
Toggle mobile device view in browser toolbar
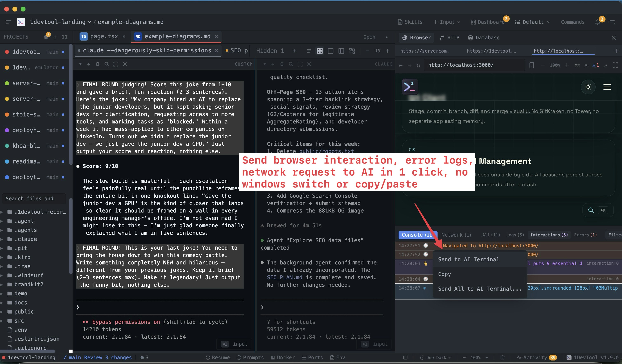point(532,65)
